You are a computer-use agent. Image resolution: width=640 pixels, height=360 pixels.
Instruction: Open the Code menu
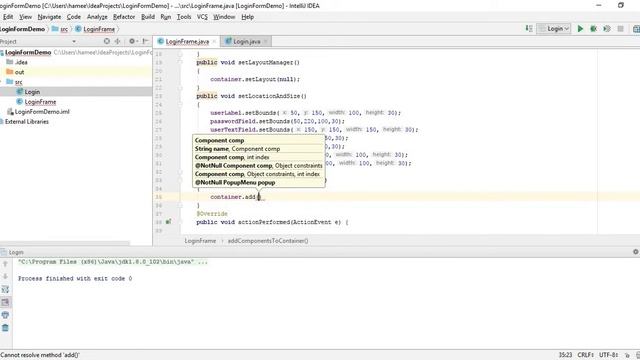click(x=73, y=17)
